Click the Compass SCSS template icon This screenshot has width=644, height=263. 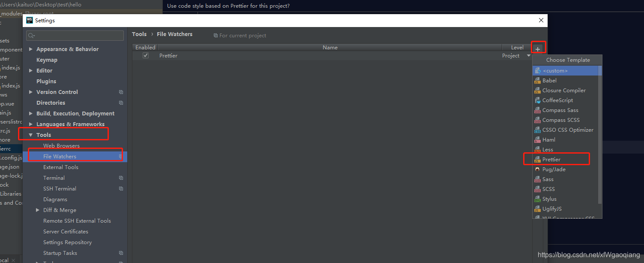click(537, 120)
